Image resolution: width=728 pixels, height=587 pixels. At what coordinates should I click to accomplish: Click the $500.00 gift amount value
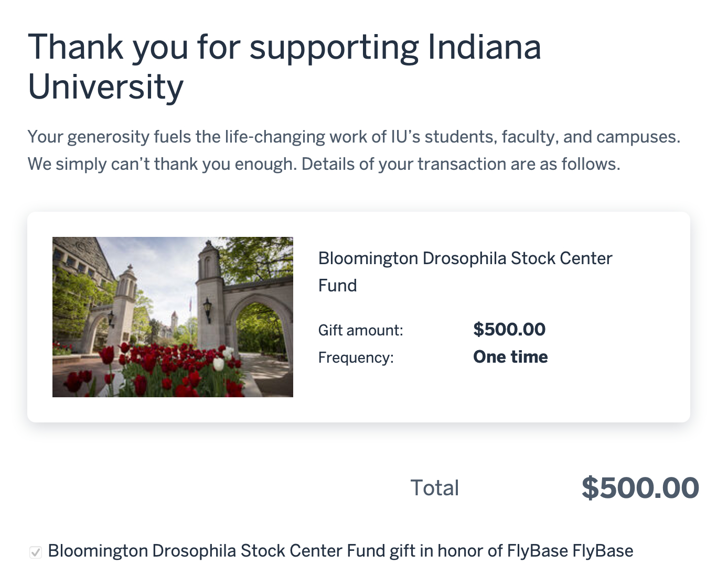(x=509, y=329)
